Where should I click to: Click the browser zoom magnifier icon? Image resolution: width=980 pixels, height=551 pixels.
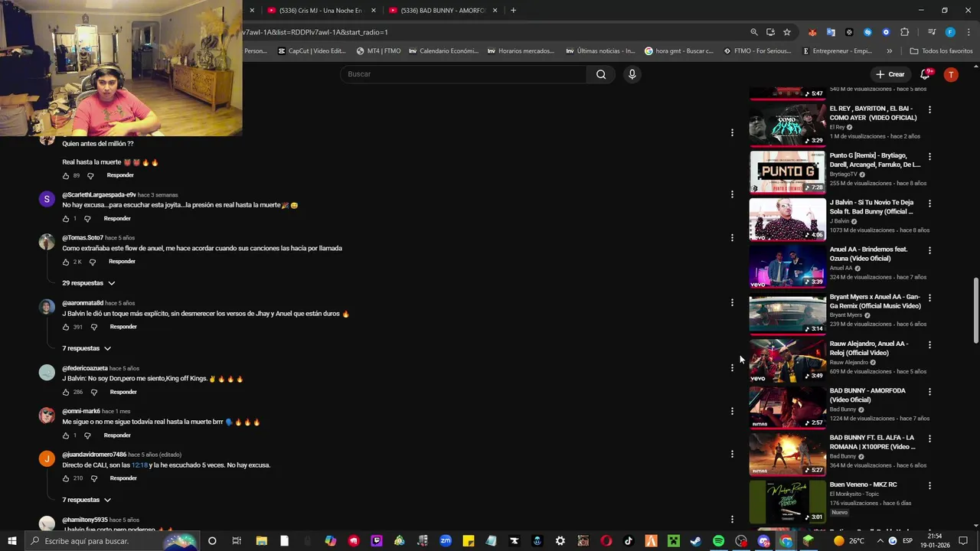click(x=754, y=32)
